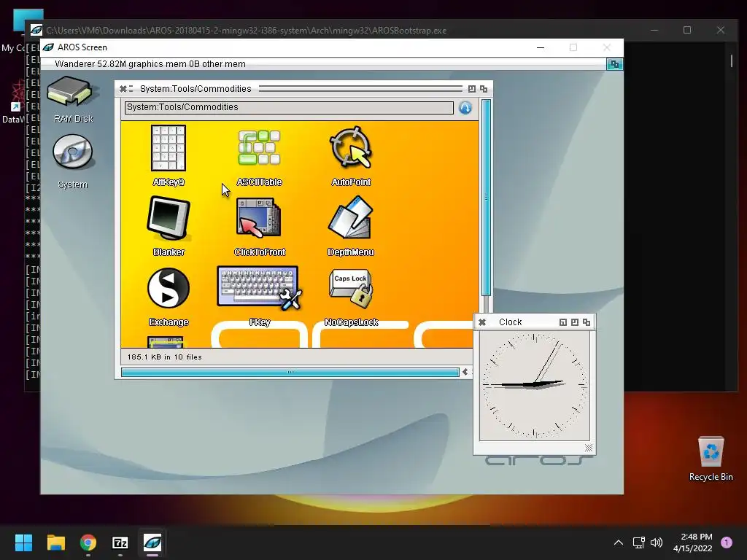Show hidden tray icons chevron
The image size is (747, 560).
pos(619,542)
